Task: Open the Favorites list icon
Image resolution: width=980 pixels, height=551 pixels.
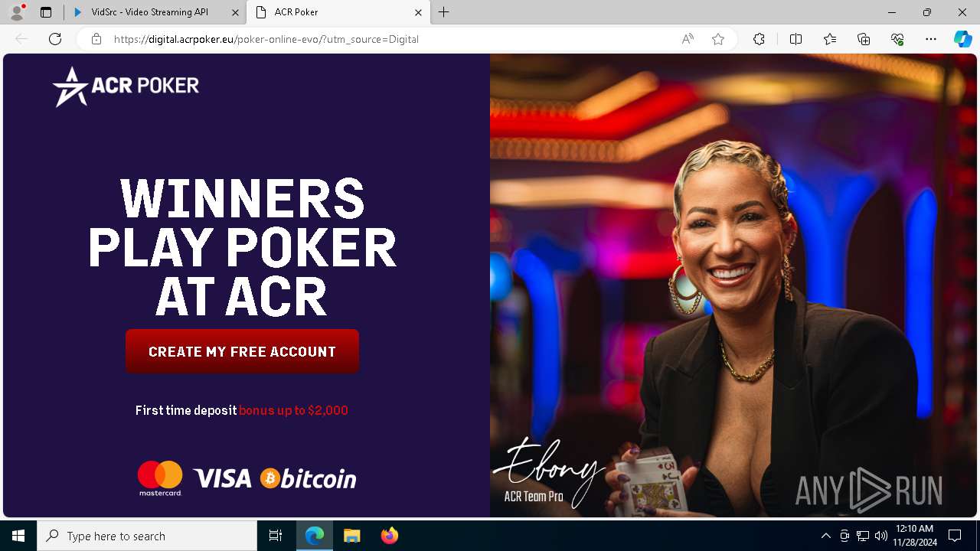Action: (x=830, y=39)
